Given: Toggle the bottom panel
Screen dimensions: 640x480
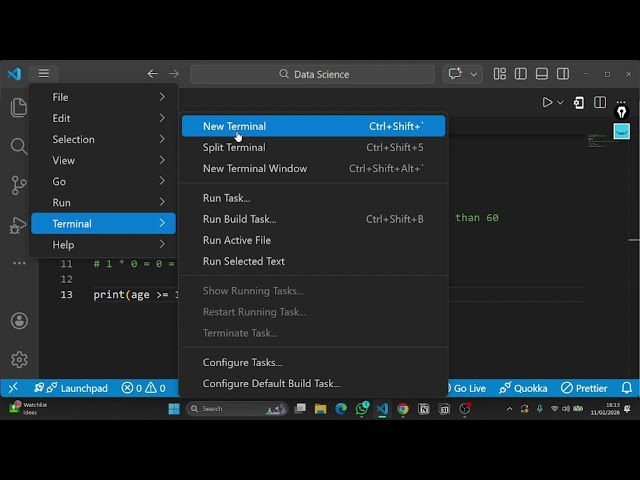Looking at the screenshot, I should (542, 74).
